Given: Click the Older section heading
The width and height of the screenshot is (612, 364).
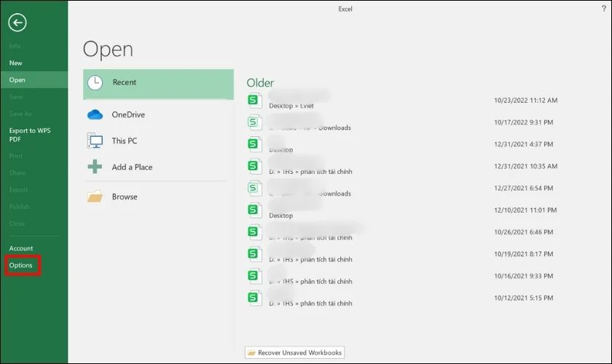Looking at the screenshot, I should 260,83.
